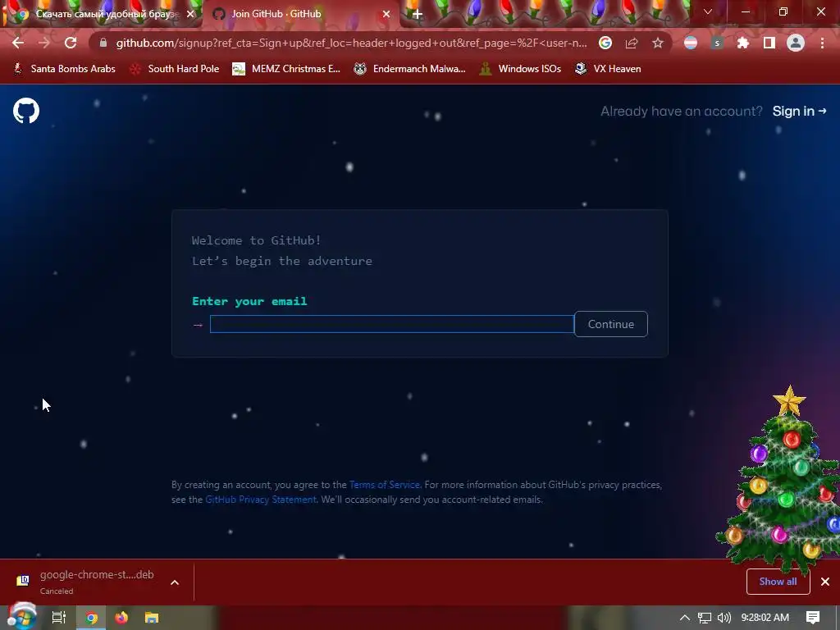This screenshot has width=840, height=630.
Task: Toggle the browser side panel icon
Action: [x=769, y=43]
